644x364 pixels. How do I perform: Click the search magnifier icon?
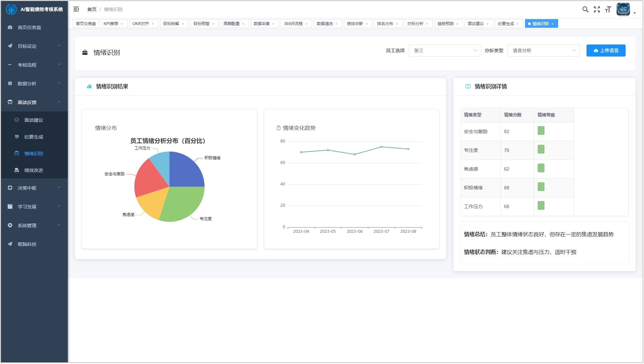coord(585,9)
